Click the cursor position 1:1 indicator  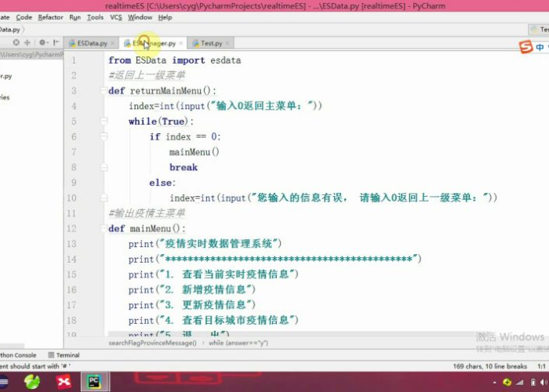tap(541, 366)
